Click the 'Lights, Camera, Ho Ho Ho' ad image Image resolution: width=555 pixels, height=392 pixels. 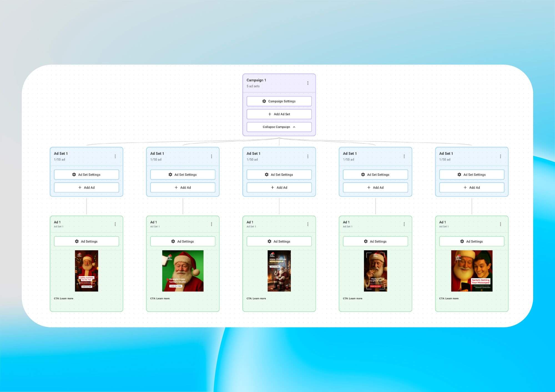tap(86, 271)
